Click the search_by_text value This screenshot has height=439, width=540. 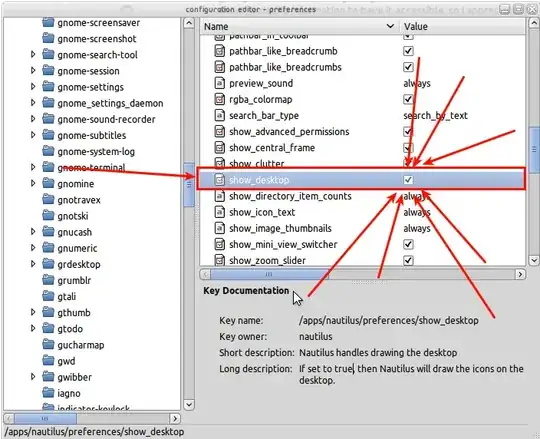pos(436,115)
